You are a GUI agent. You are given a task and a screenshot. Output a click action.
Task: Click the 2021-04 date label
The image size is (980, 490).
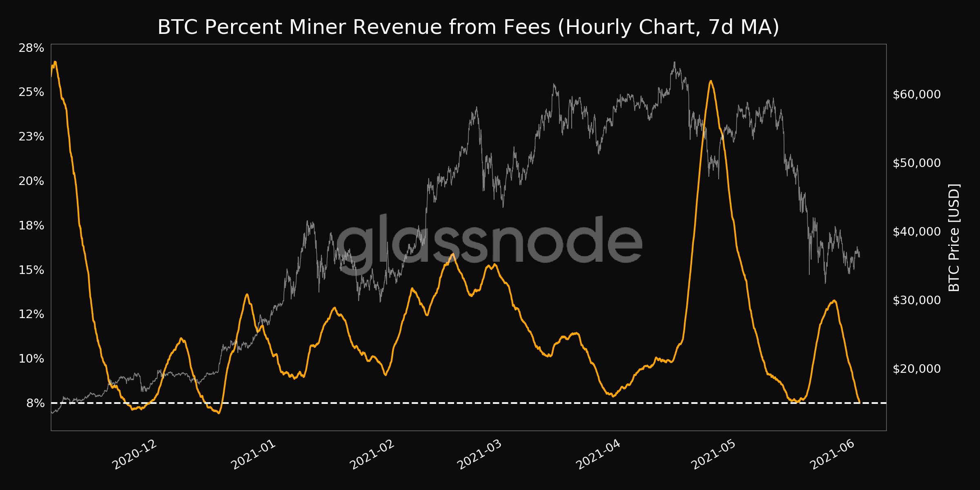tap(598, 455)
